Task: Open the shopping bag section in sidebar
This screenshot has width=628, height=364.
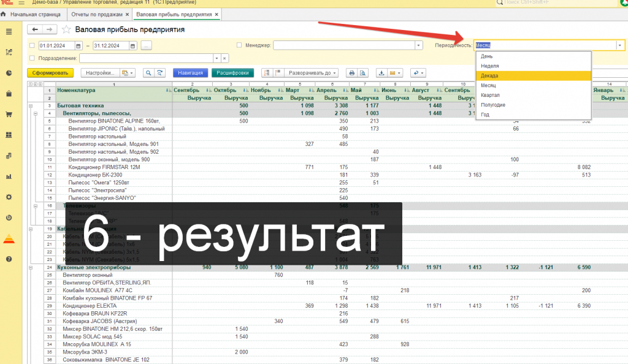Action: pyautogui.click(x=9, y=94)
